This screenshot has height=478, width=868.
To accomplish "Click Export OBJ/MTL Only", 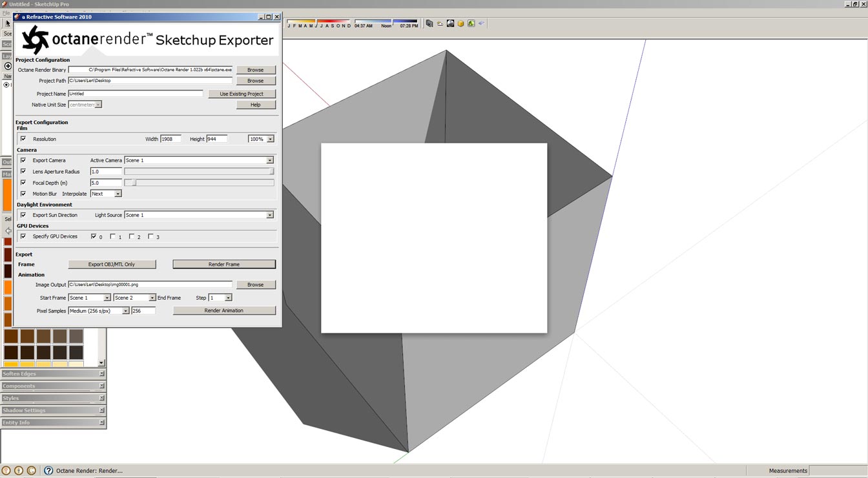I will 112,264.
